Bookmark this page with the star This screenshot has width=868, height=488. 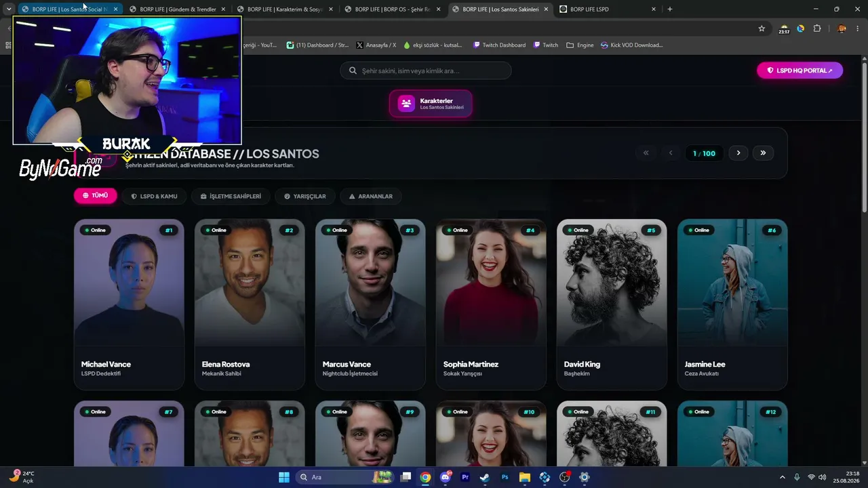click(x=762, y=28)
